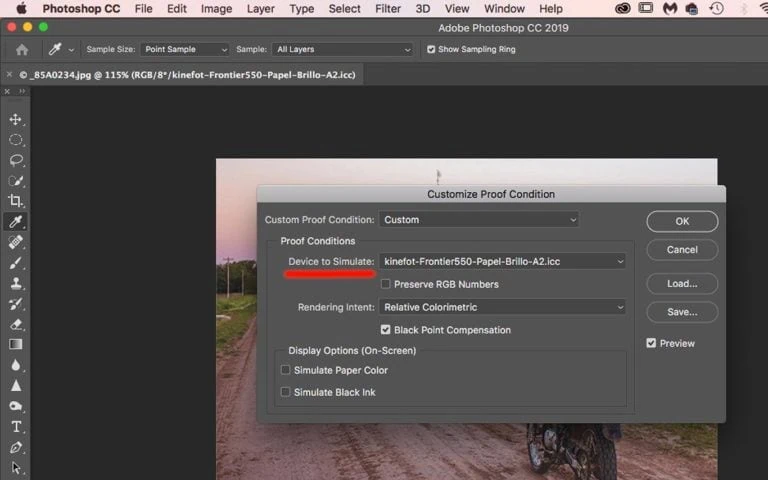Viewport: 768px width, 480px height.
Task: Close the tools panel with X
Action: pos(7,92)
